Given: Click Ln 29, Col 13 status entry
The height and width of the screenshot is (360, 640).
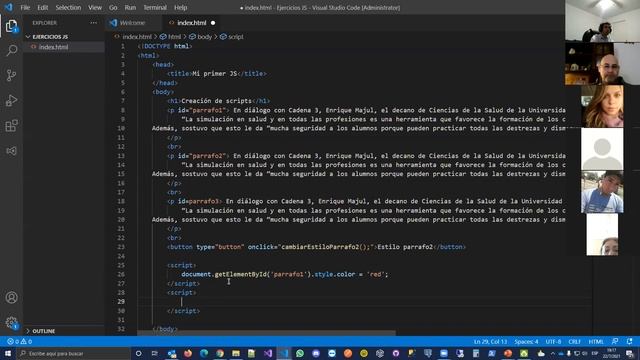Looking at the screenshot, I should tap(490, 342).
